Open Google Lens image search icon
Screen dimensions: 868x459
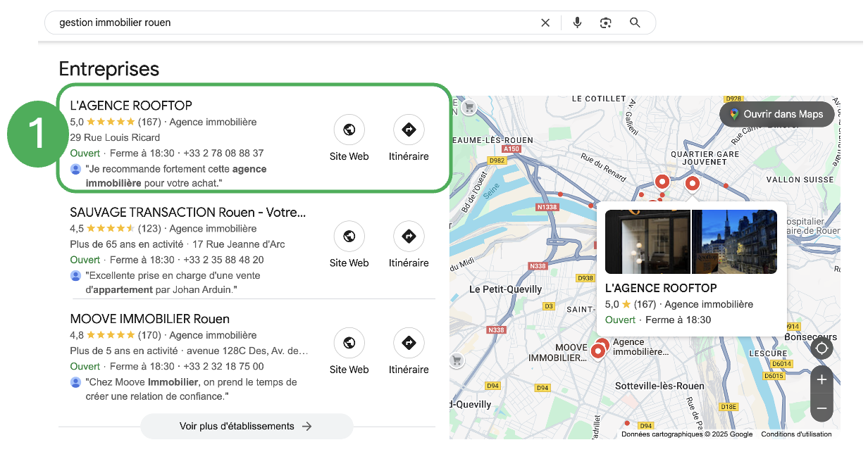pos(606,23)
